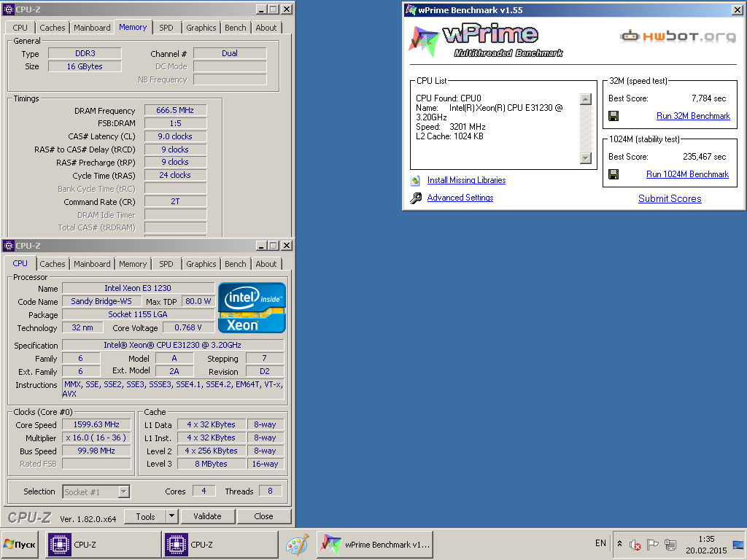The height and width of the screenshot is (560, 747).
Task: Select Mainboard tab in upper CPU-Z window
Action: (92, 28)
